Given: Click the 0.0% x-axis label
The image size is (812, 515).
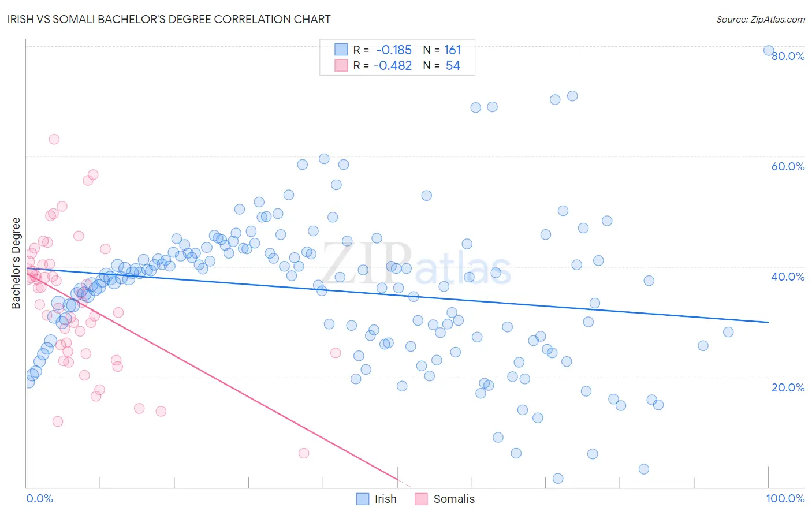Looking at the screenshot, I should [39, 498].
